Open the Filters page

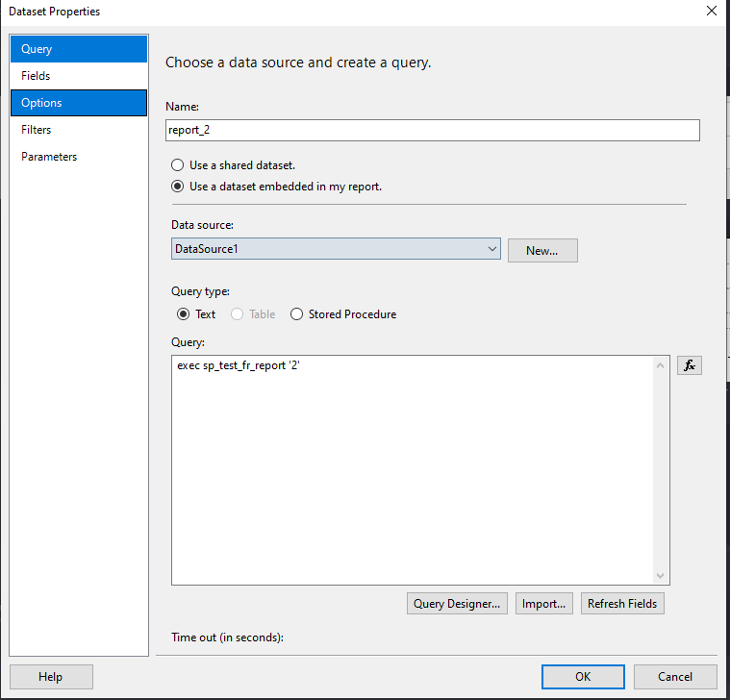pos(79,130)
